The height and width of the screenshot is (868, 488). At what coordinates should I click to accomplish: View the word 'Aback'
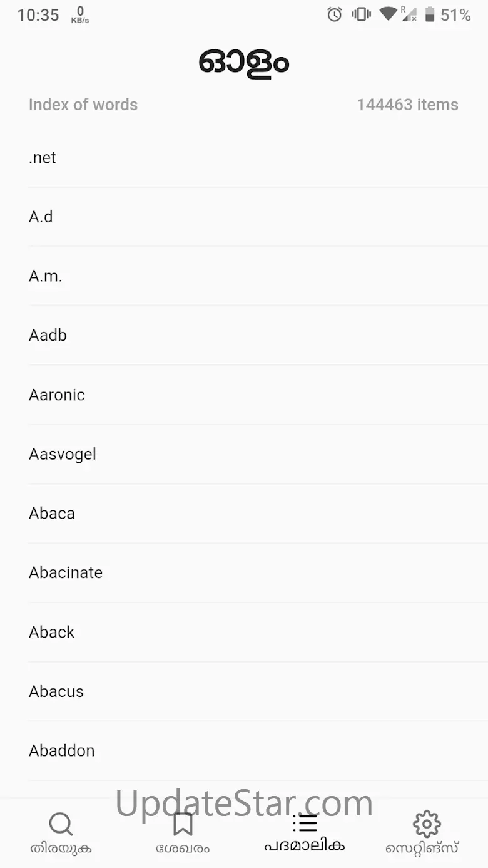[52, 632]
